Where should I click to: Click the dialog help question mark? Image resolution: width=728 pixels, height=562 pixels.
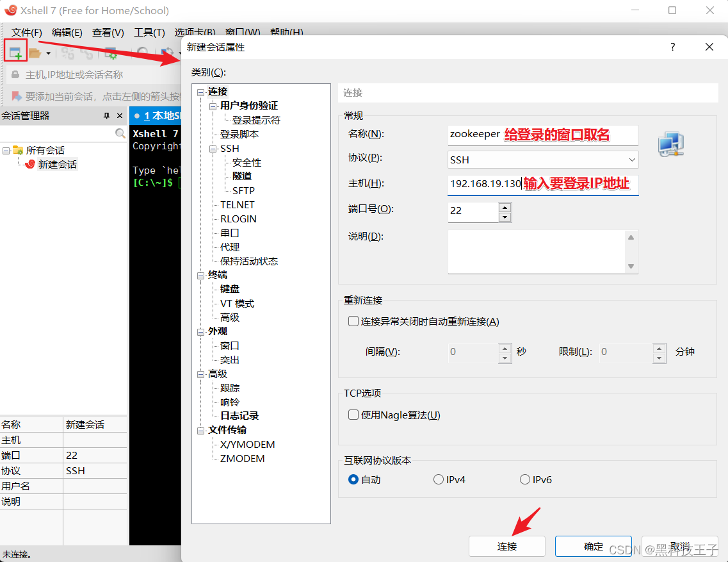pos(672,47)
